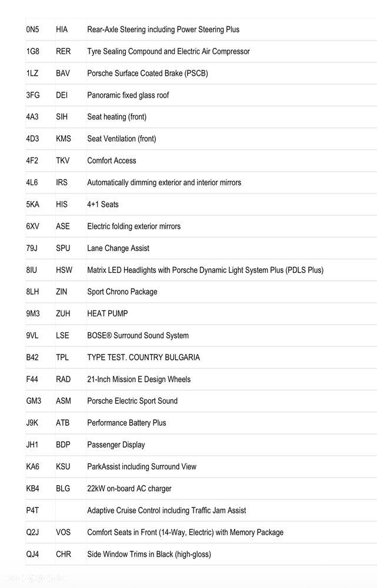Select Electric folding exterior mirrors text

coord(134,226)
